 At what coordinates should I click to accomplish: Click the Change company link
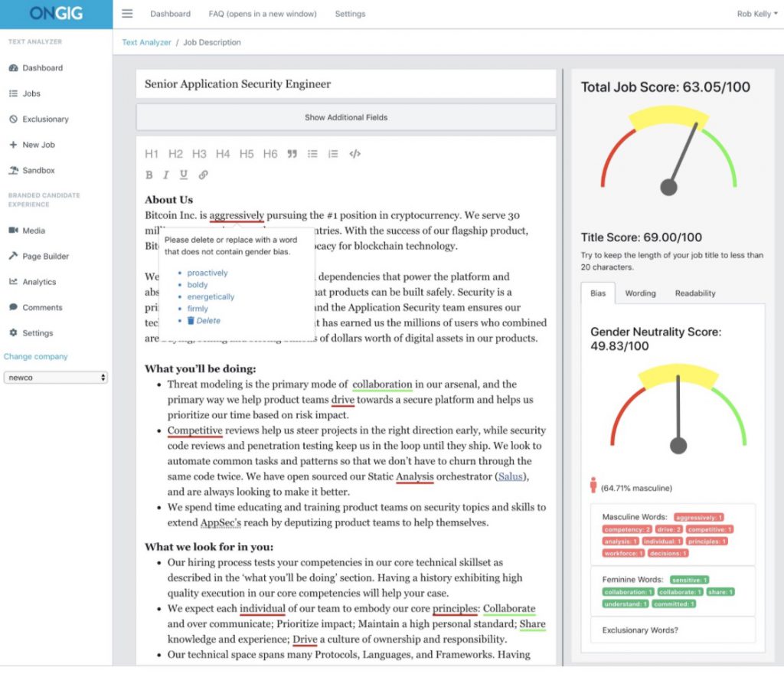(x=35, y=356)
